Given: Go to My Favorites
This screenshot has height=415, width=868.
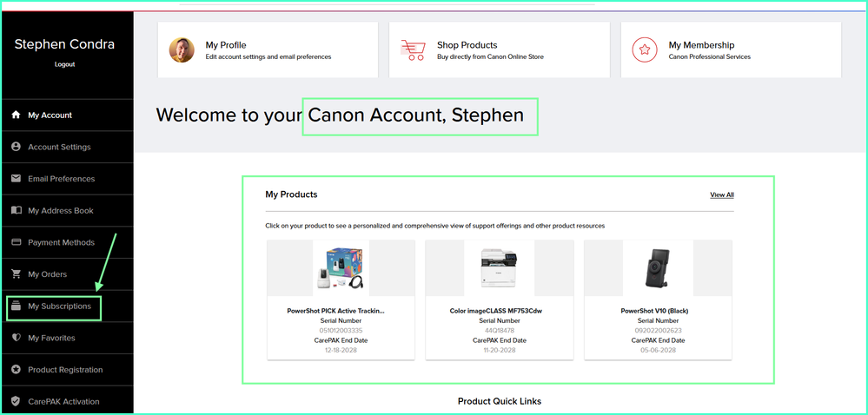Looking at the screenshot, I should pyautogui.click(x=67, y=338).
